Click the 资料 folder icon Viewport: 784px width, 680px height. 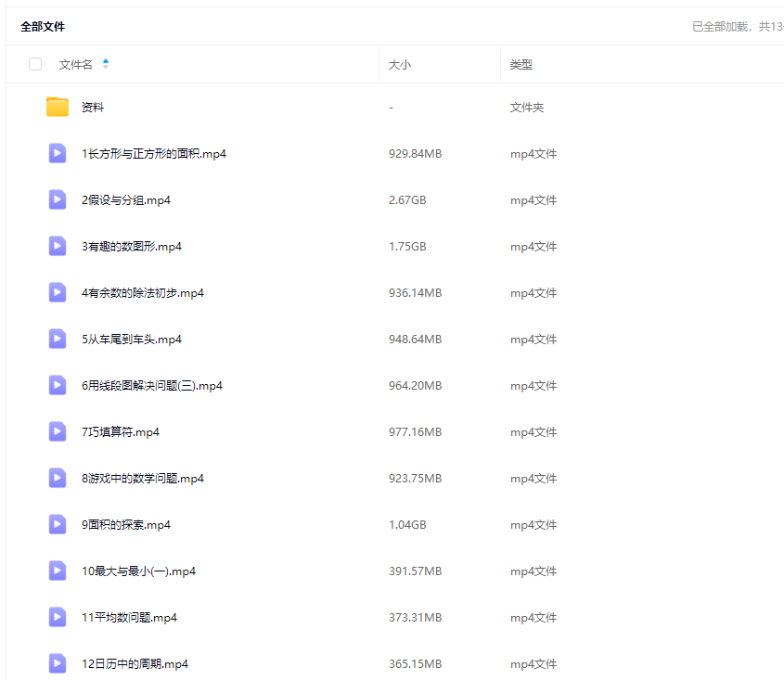pos(58,107)
